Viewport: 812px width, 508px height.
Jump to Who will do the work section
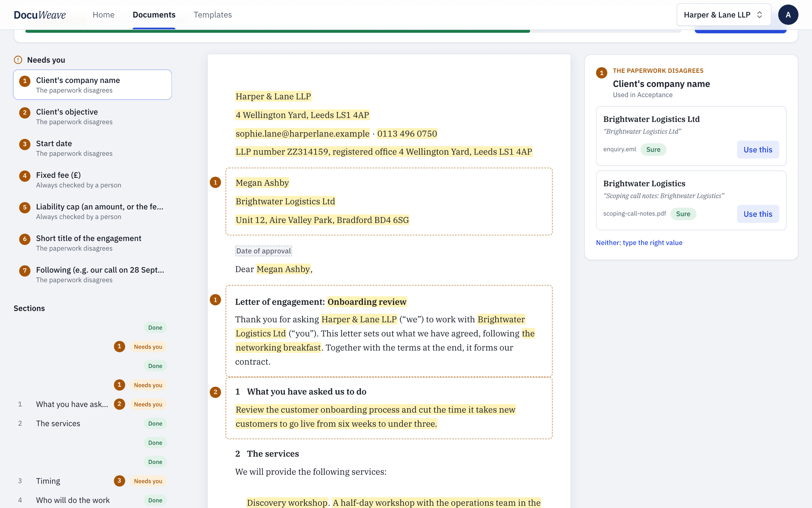73,500
